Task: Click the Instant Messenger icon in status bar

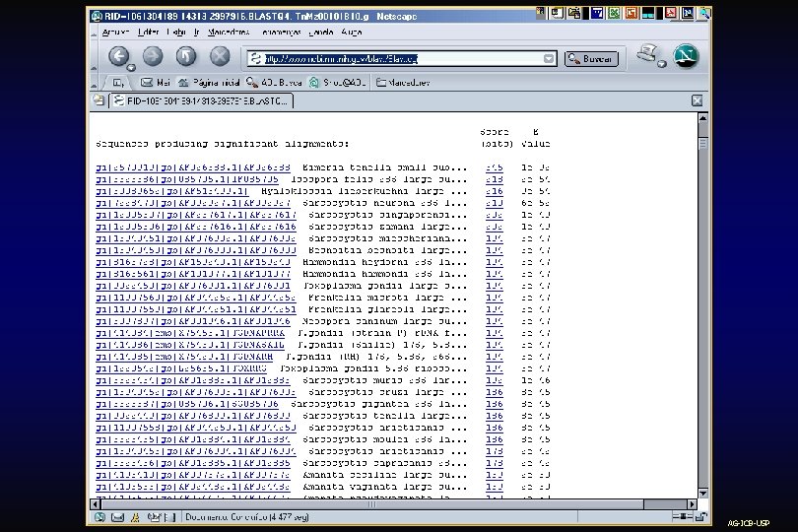Action: click(135, 517)
